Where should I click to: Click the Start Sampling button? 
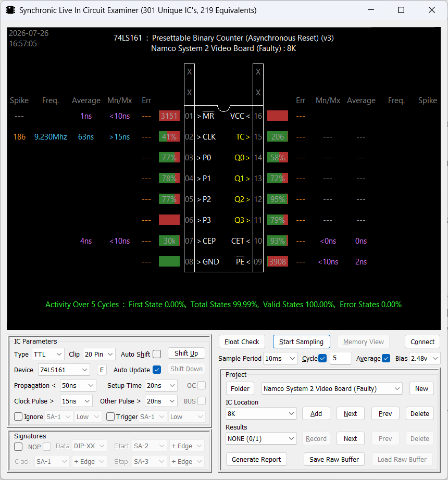[301, 342]
